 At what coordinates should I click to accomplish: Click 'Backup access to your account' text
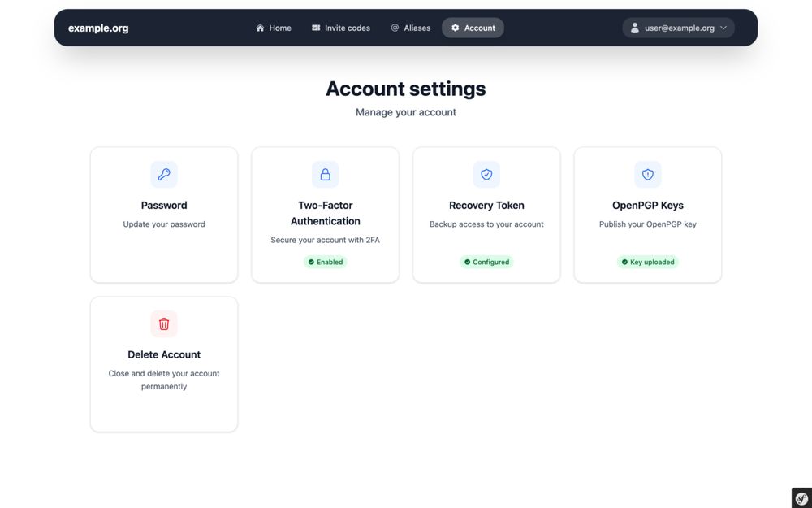[486, 224]
